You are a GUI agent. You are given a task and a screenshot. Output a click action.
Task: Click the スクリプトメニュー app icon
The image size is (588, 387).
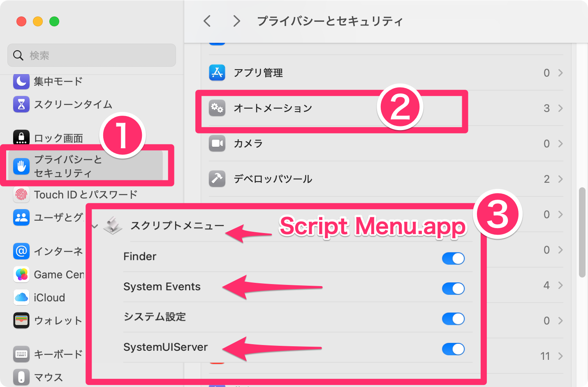pyautogui.click(x=113, y=225)
